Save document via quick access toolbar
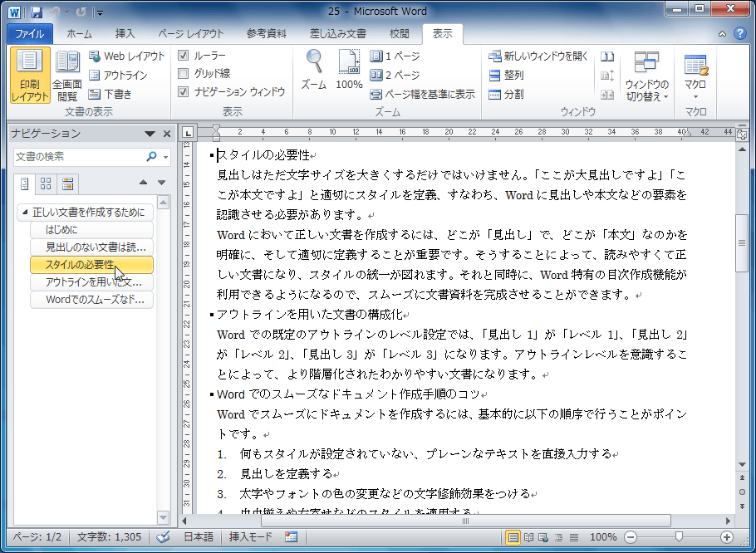Screen dimensions: 756x553 (x=37, y=12)
